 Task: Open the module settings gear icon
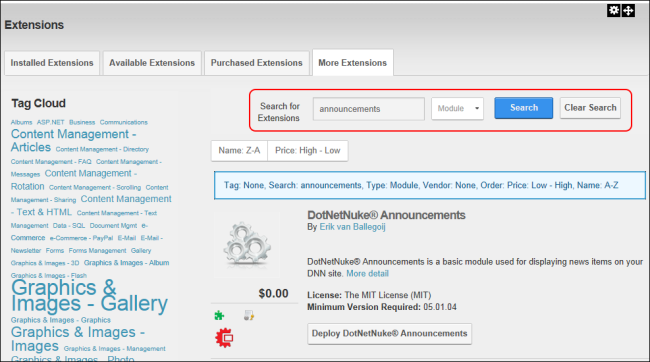[x=614, y=10]
